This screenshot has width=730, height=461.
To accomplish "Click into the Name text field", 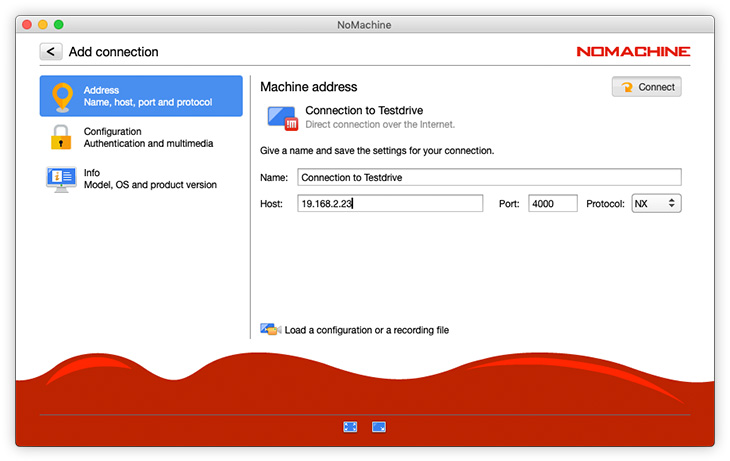I will 488,177.
